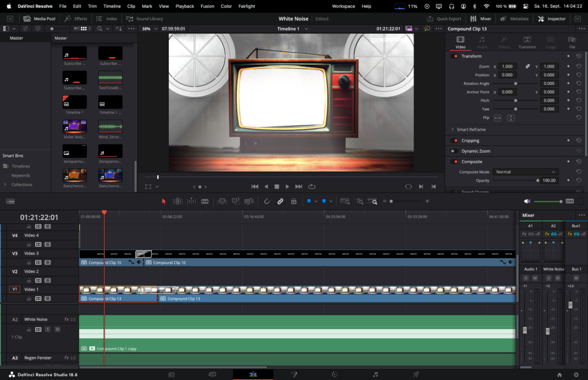The image size is (588, 380).
Task: Toggle the Inspector panel button
Action: coord(552,19)
